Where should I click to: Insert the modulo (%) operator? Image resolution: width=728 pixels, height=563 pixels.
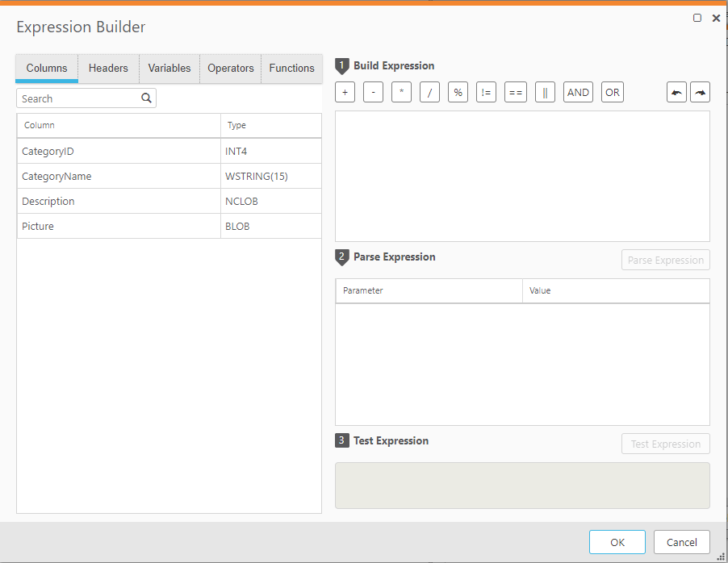pos(458,92)
